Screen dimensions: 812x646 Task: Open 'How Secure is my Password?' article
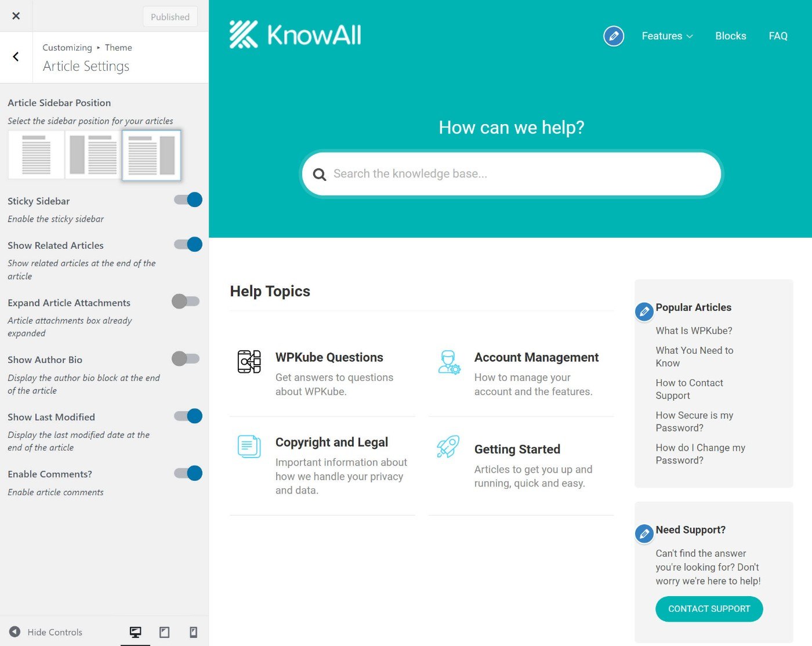694,422
